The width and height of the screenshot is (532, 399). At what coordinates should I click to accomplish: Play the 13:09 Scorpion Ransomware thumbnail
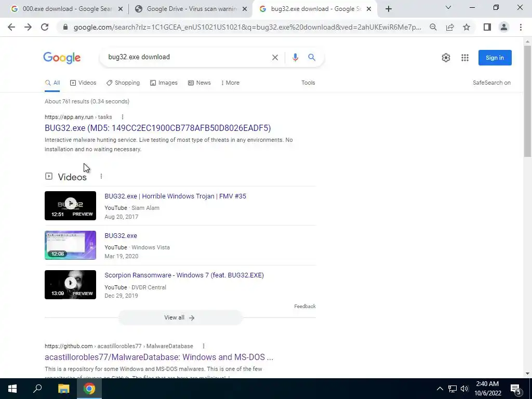click(70, 285)
